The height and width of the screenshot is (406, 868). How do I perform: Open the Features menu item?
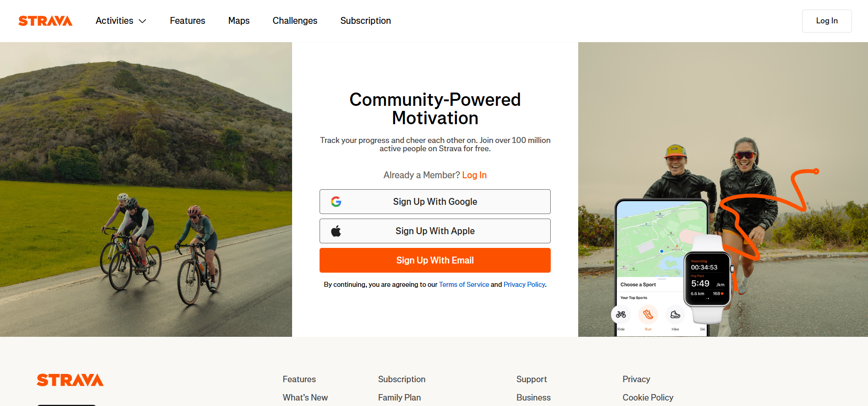187,21
